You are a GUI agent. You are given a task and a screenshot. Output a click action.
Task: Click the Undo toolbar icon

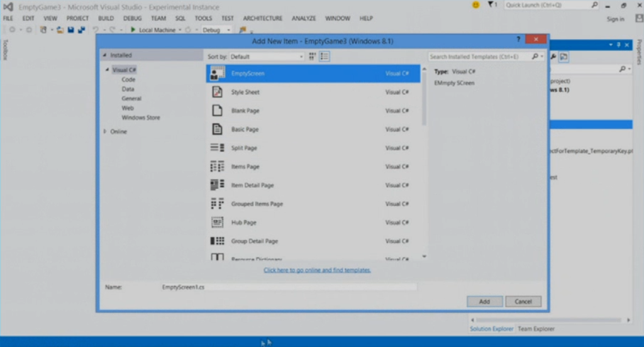[96, 30]
